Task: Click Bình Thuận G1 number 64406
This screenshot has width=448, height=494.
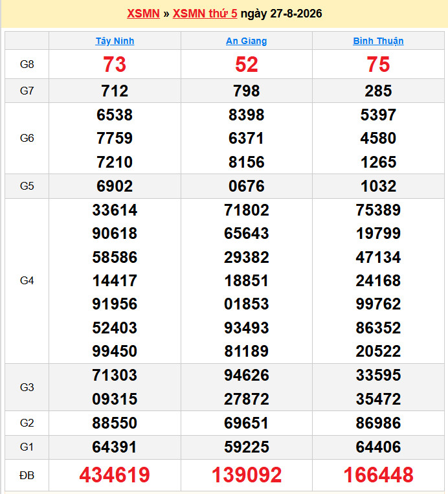Action: (x=378, y=447)
